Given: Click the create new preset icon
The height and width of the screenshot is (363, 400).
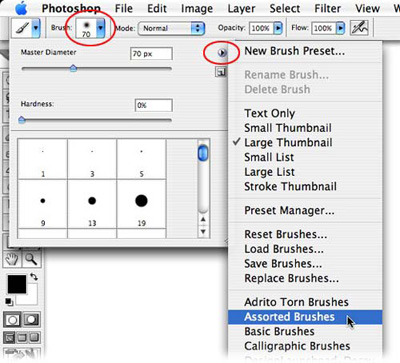Looking at the screenshot, I should [x=220, y=72].
